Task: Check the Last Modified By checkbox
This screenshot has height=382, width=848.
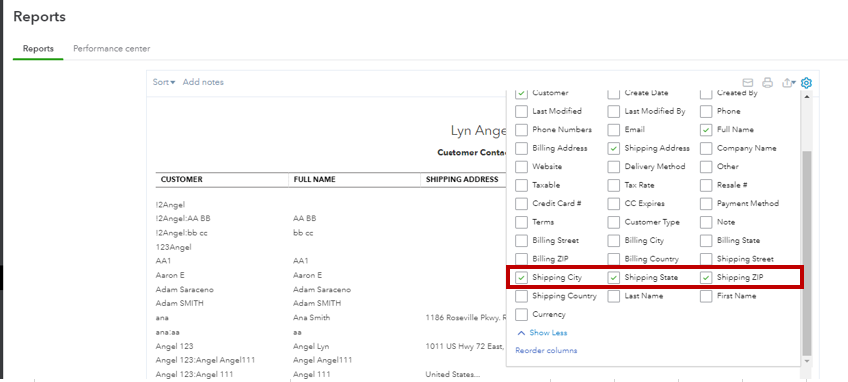Action: tap(613, 111)
